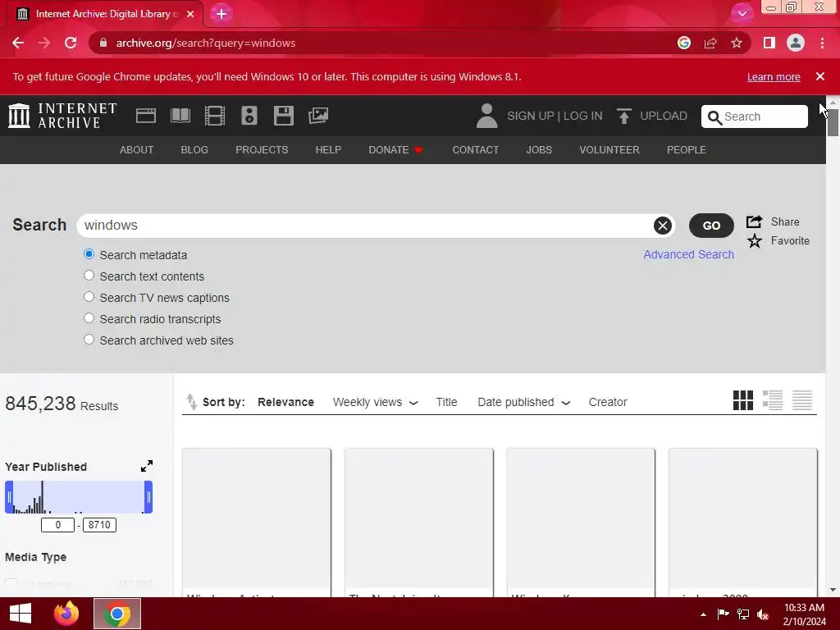
Task: Click the Favorite star icon
Action: coord(755,241)
